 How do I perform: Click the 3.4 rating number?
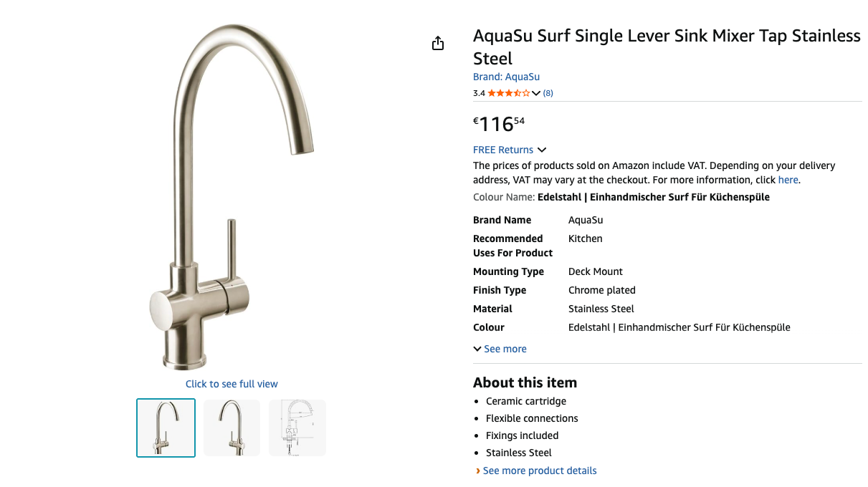pos(479,93)
